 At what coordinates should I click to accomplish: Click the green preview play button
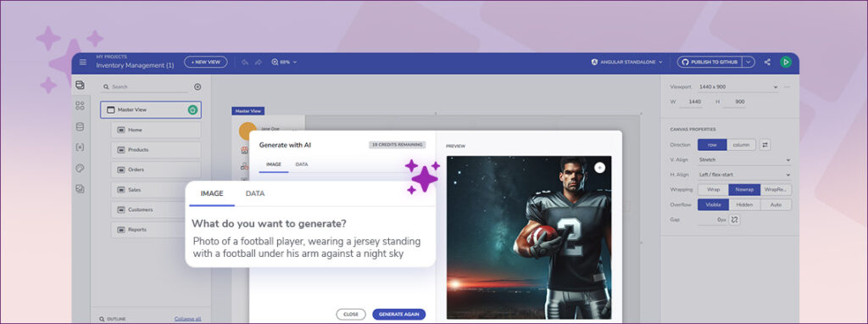(x=786, y=62)
